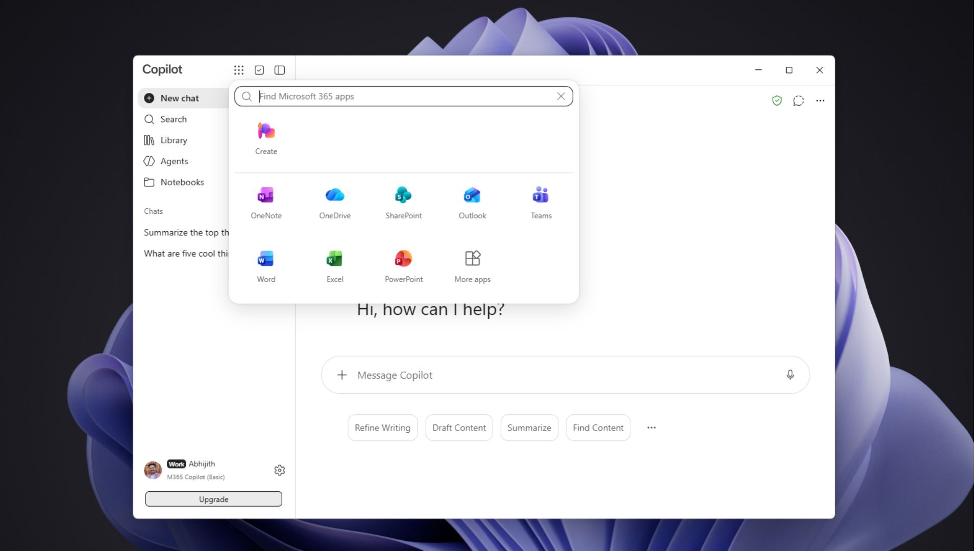
Task: Click the Message Copilot input field
Action: (x=565, y=375)
